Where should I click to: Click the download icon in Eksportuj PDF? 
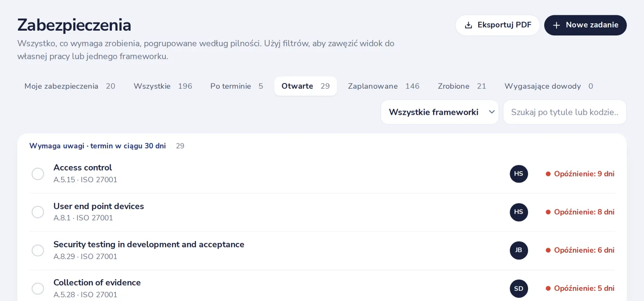[x=469, y=25]
